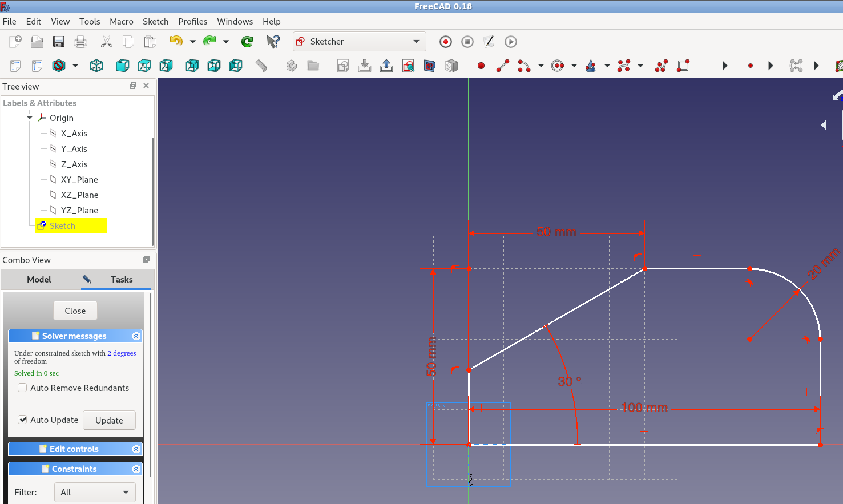
Task: Open the 2 degrees of freedom link
Action: coord(122,353)
